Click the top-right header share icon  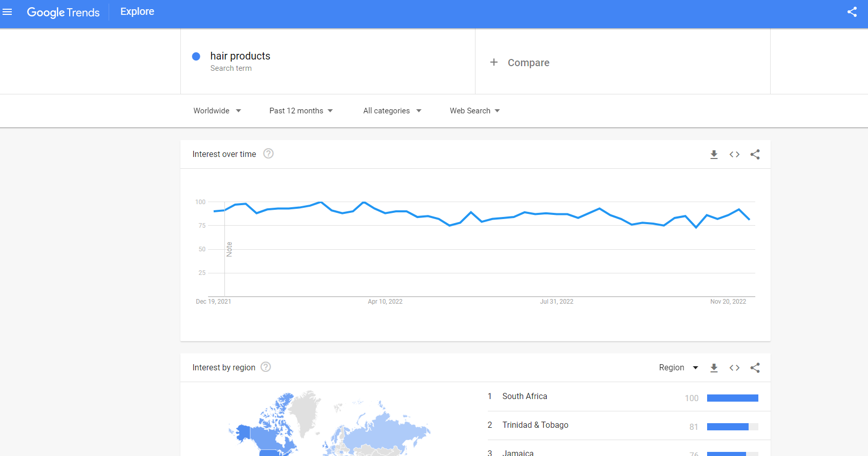click(x=852, y=12)
